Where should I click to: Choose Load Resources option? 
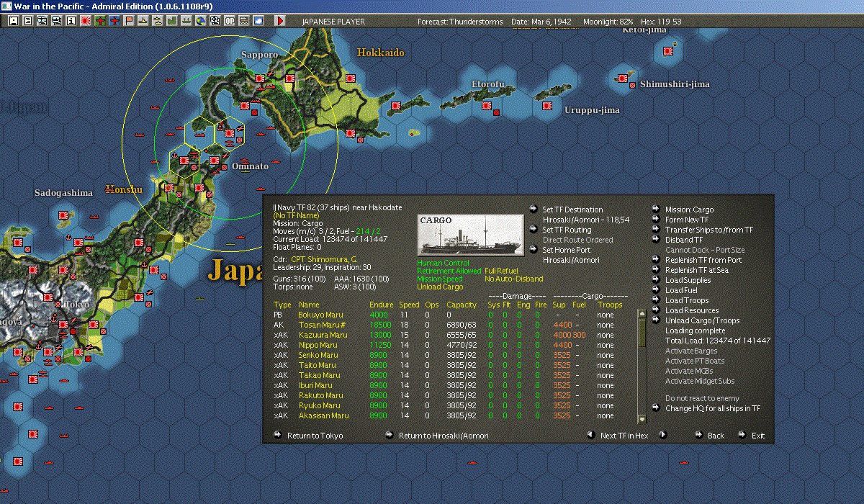coord(692,310)
